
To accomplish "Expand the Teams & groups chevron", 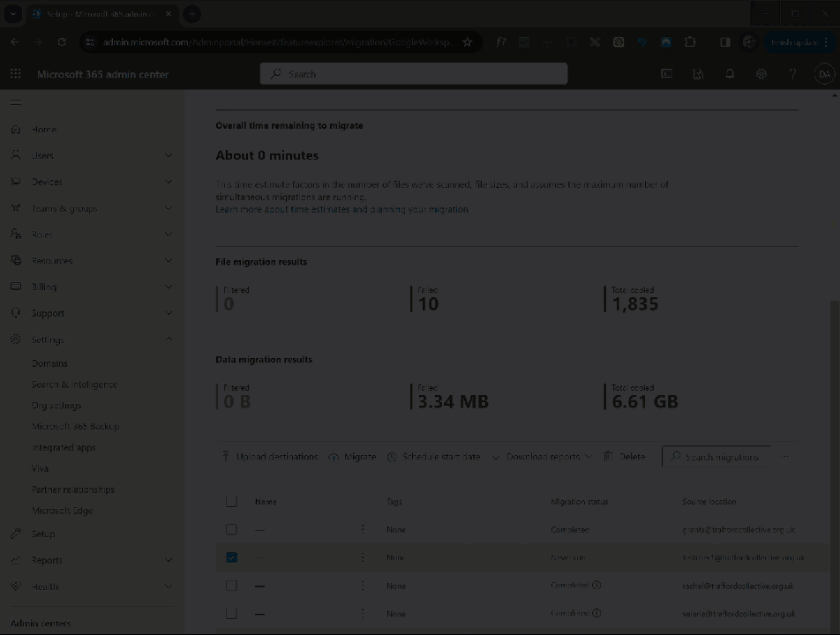I will point(169,208).
